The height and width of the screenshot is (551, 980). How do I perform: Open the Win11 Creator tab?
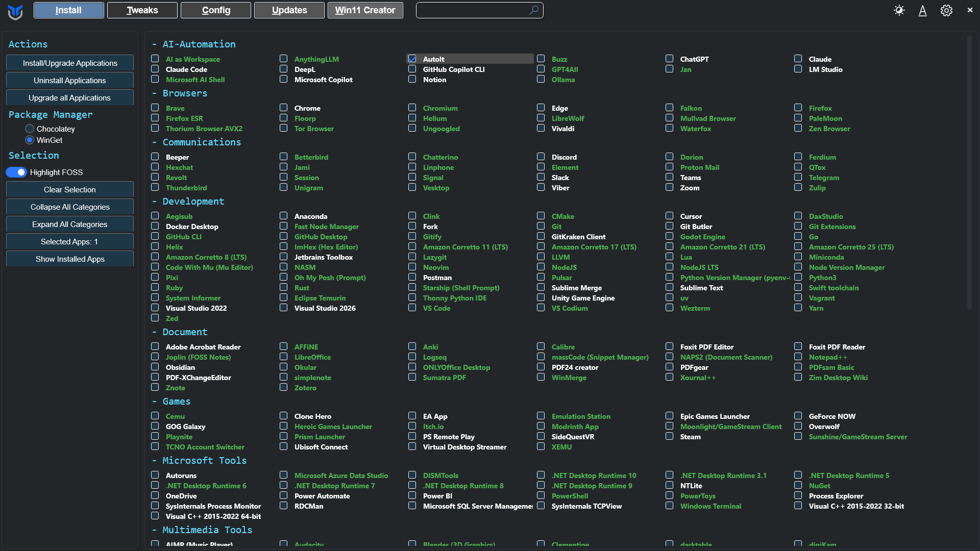(365, 10)
